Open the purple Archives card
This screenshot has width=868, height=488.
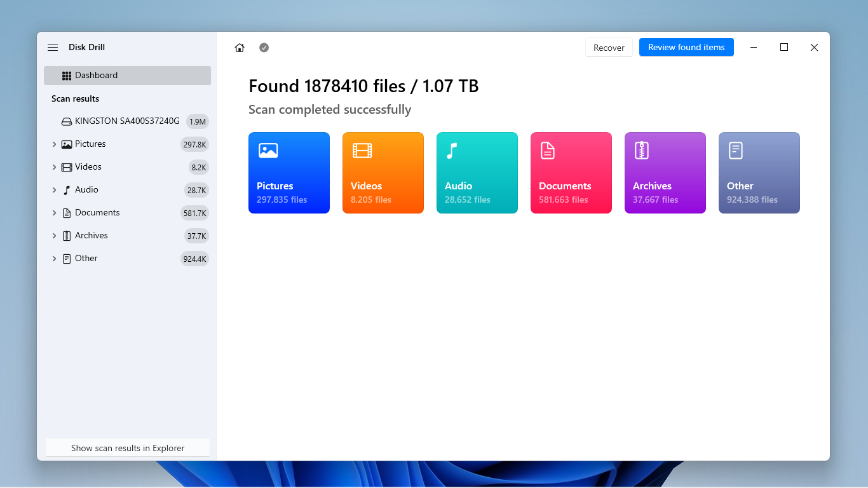click(665, 173)
